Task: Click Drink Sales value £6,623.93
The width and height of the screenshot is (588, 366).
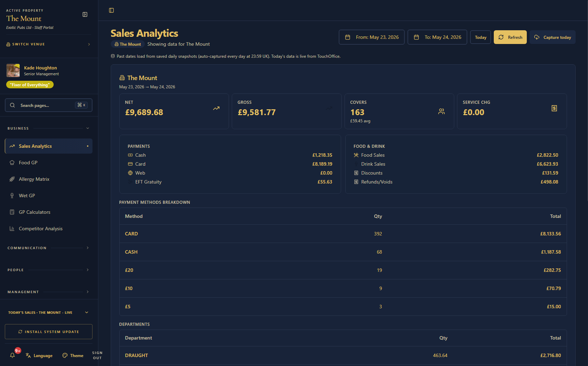Action: (547, 164)
